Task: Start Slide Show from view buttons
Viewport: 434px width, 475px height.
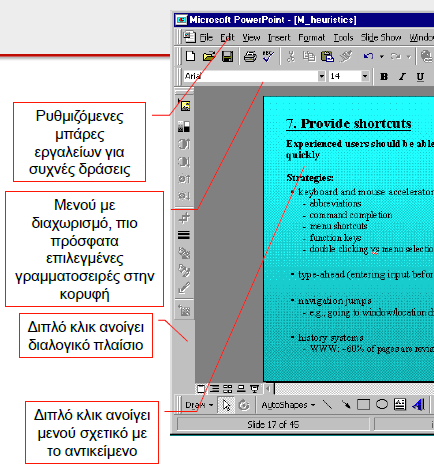Action: point(254,389)
